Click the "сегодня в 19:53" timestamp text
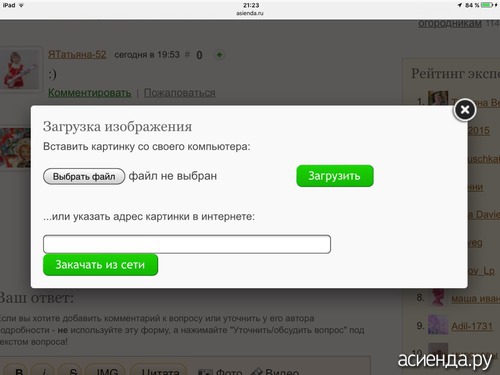Screen dimensions: 500x375 [x=147, y=54]
